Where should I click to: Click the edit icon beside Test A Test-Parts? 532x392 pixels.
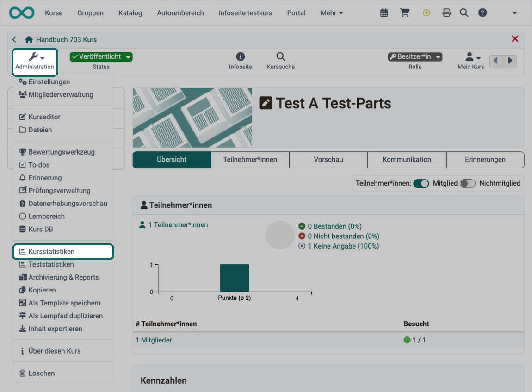coord(266,103)
